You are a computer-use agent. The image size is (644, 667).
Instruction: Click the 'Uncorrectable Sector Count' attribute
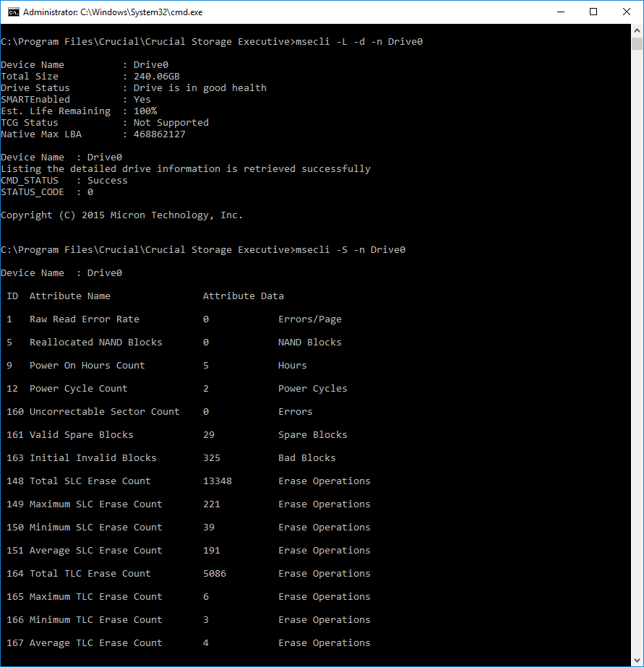point(105,412)
